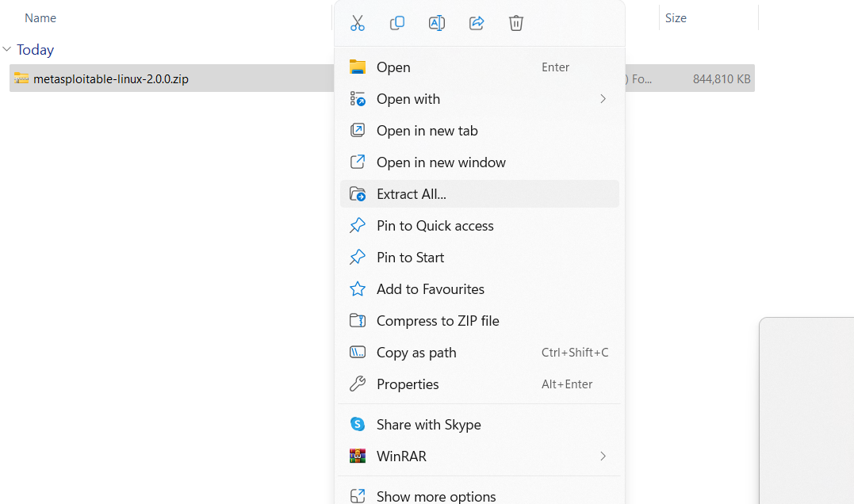This screenshot has height=504, width=854.
Task: Select Pin to Quick access
Action: pos(479,225)
